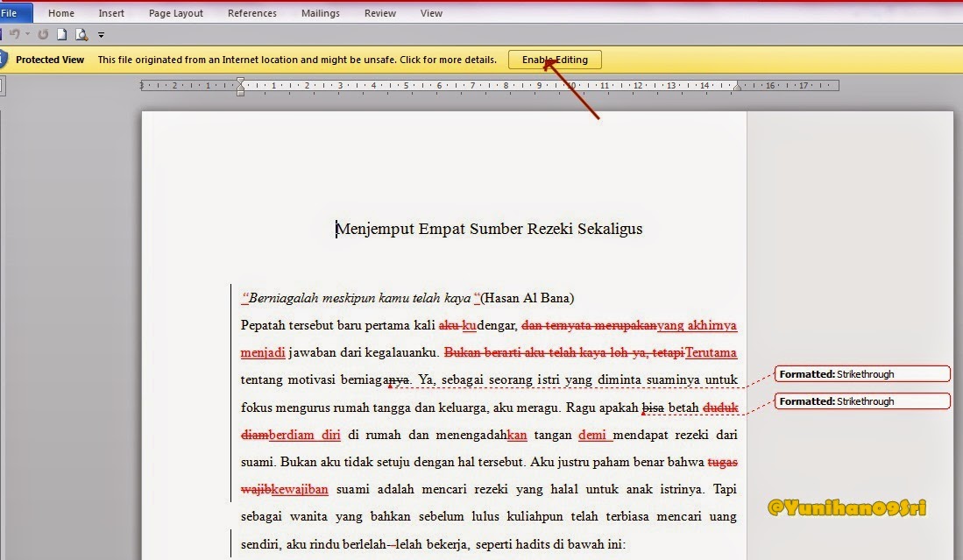Click the Enable Editing button
The width and height of the screenshot is (963, 560).
(x=554, y=60)
